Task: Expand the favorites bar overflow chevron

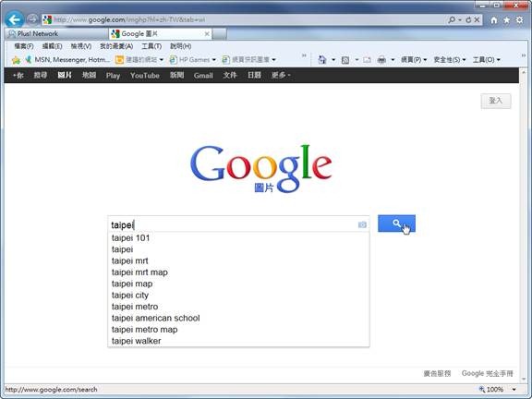Action: pos(304,55)
